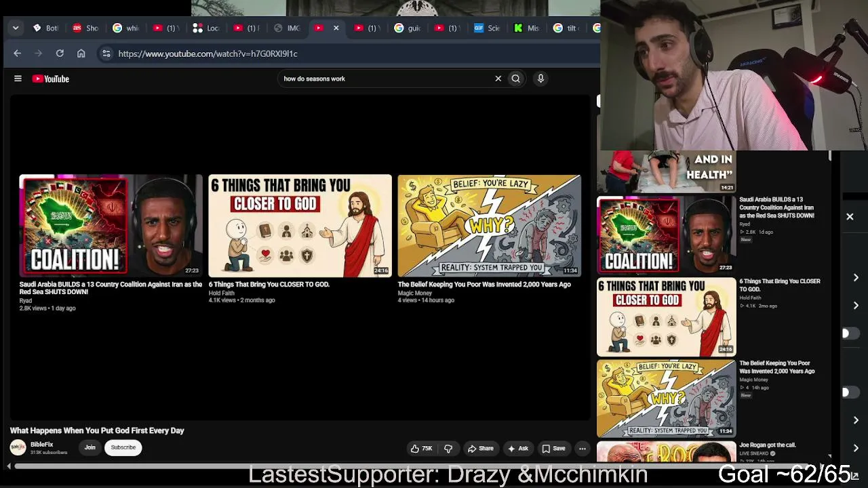Screen dimensions: 868x488
Task: Join the BibleFix channel membership
Action: tap(90, 447)
